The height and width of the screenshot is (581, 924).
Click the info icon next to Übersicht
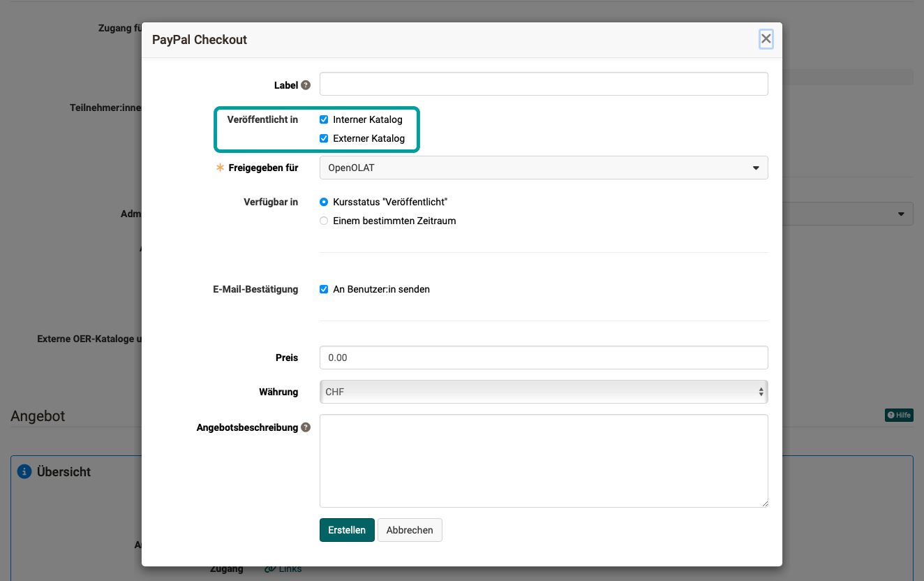(x=24, y=472)
